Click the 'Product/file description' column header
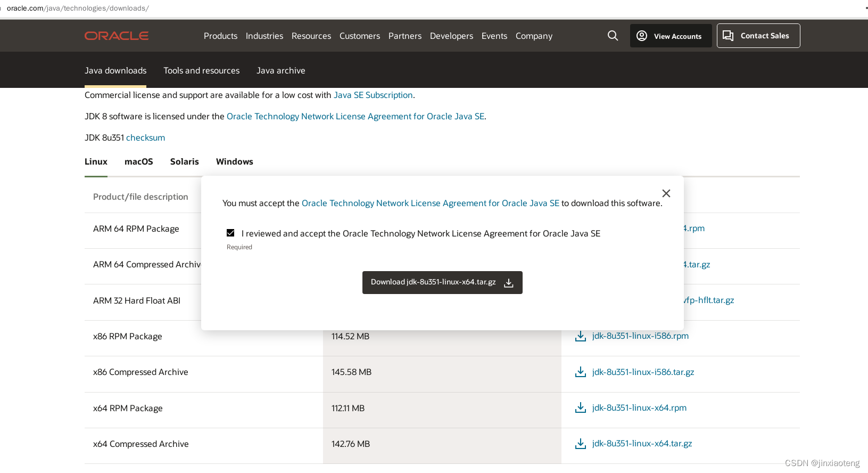This screenshot has height=473, width=868. pyautogui.click(x=140, y=197)
